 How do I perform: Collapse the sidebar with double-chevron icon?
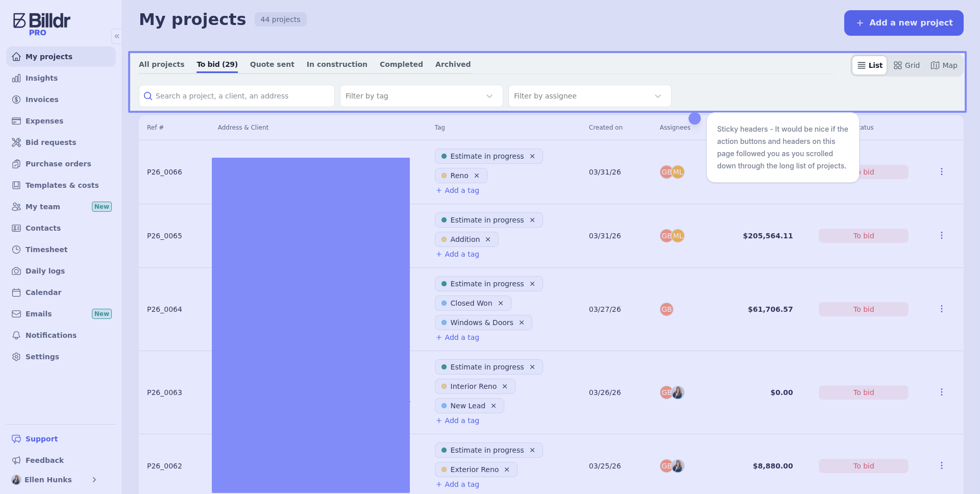click(x=117, y=36)
